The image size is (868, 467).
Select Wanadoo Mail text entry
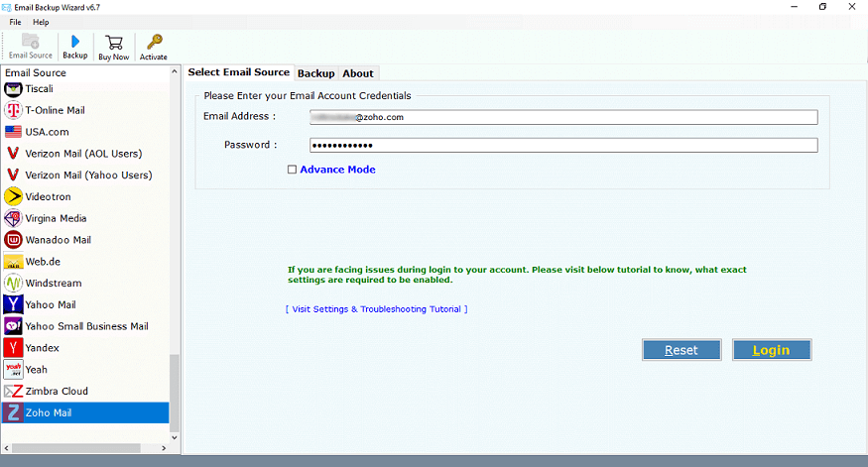59,240
